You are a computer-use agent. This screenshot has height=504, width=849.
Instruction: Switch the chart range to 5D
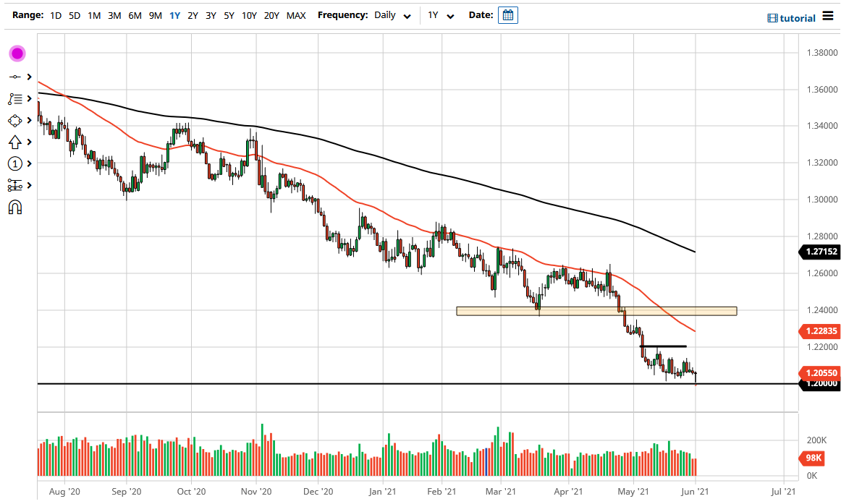[x=74, y=14]
